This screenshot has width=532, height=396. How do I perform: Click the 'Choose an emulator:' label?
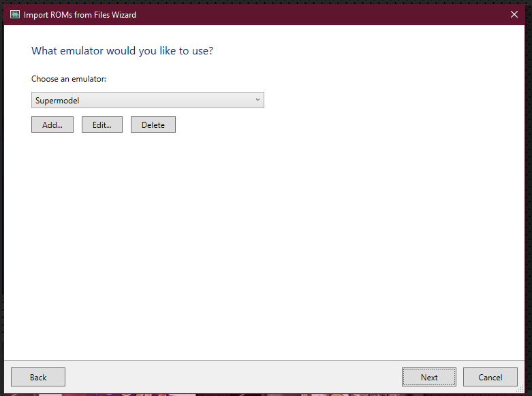point(69,79)
